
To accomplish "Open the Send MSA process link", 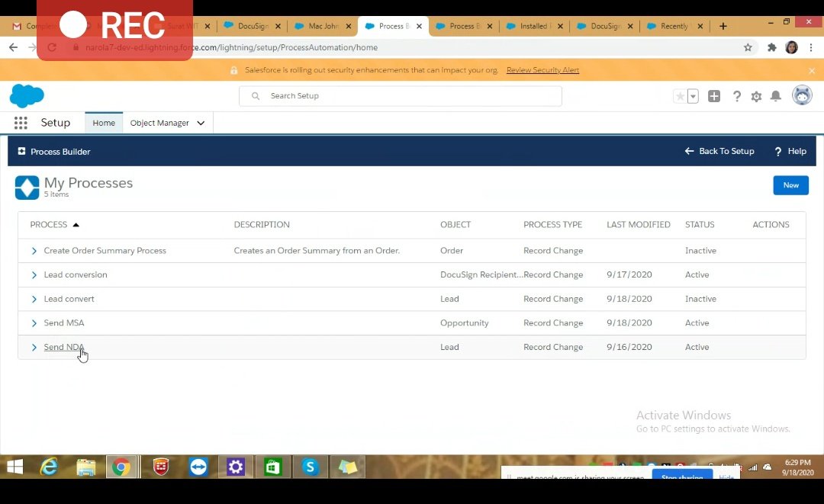I will (63, 323).
